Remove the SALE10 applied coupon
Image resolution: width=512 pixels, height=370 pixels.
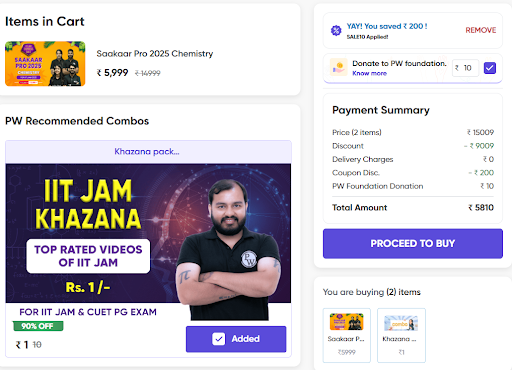click(x=481, y=30)
